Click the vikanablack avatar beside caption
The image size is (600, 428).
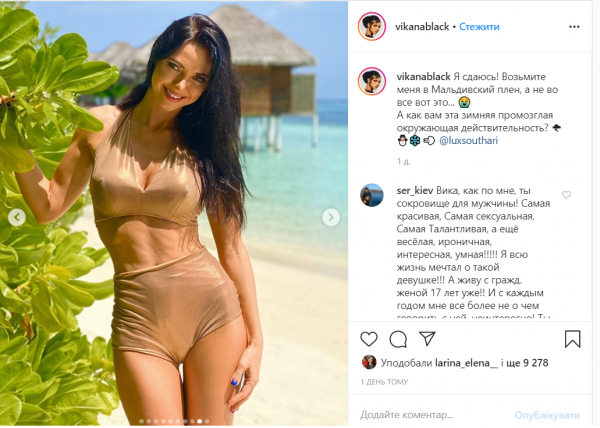coord(372,81)
